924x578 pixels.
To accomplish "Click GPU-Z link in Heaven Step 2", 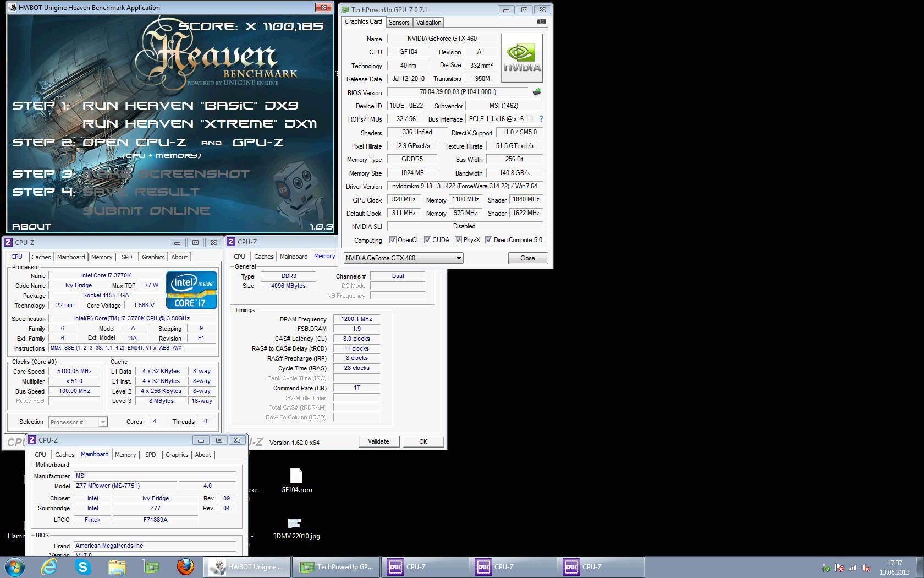I will point(258,142).
